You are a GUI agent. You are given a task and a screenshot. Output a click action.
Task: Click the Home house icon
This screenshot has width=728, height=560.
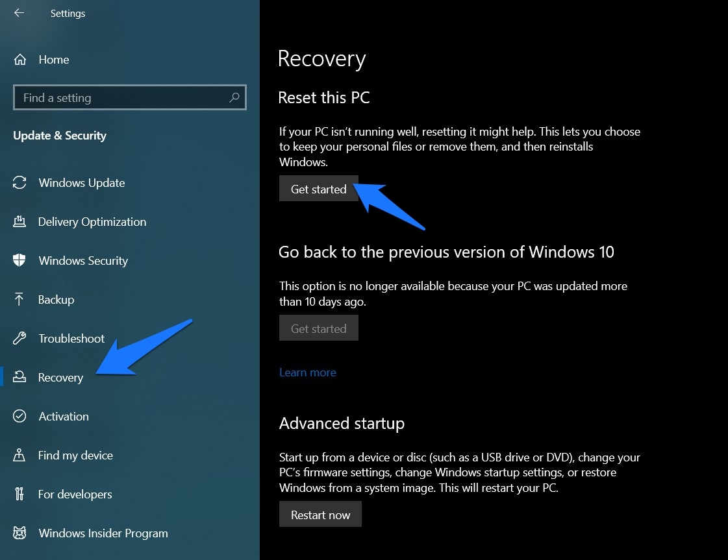coord(20,60)
